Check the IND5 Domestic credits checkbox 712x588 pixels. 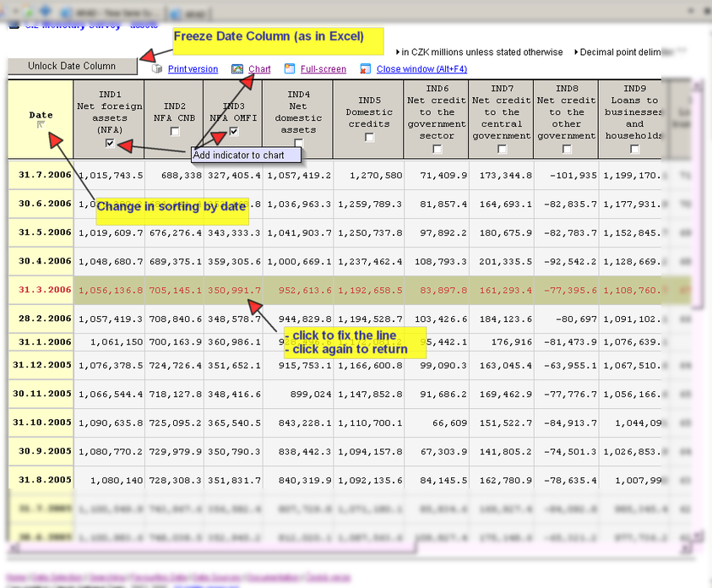coord(369,137)
